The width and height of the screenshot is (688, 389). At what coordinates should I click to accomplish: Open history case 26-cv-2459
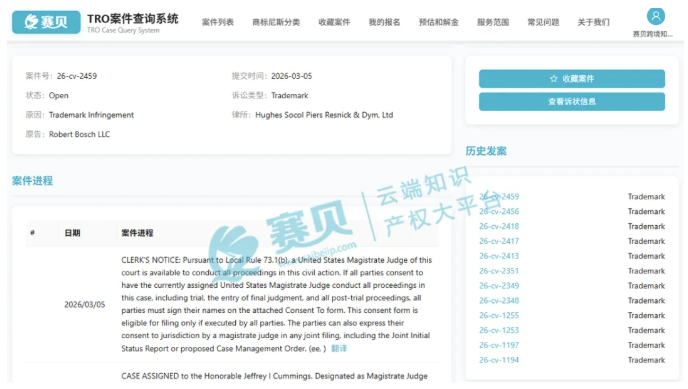point(499,196)
